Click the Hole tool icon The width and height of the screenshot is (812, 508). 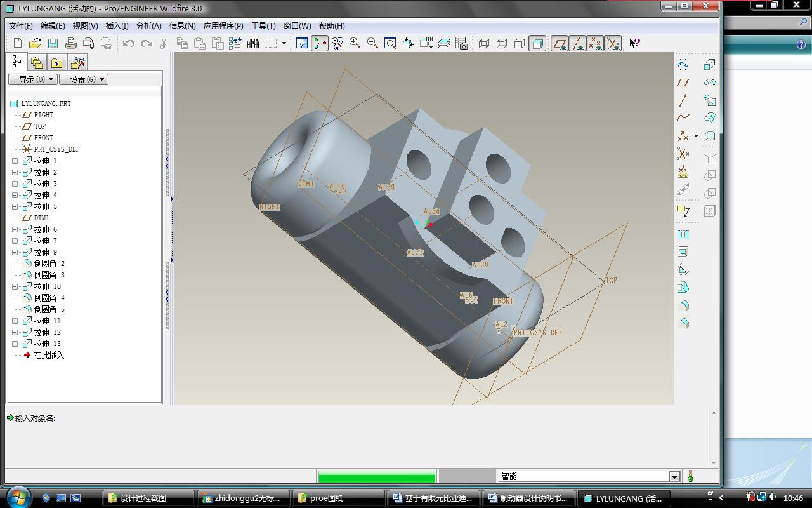coord(683,234)
